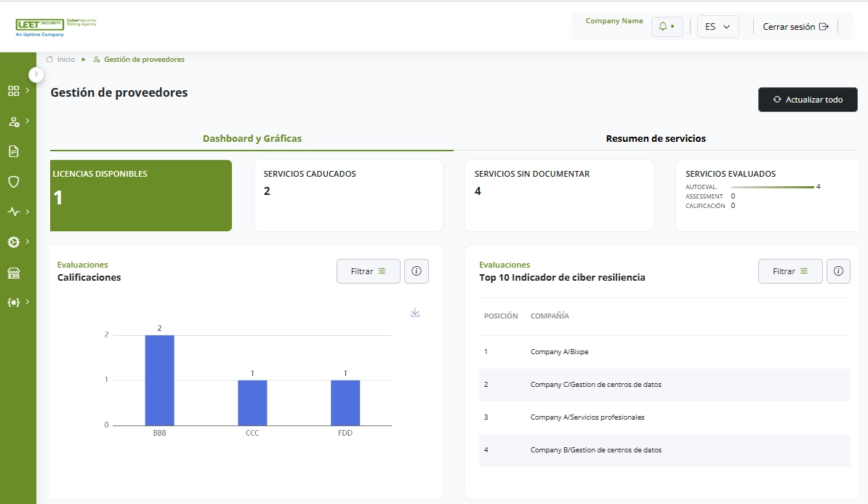Open the API braces icon in sidebar

14,303
